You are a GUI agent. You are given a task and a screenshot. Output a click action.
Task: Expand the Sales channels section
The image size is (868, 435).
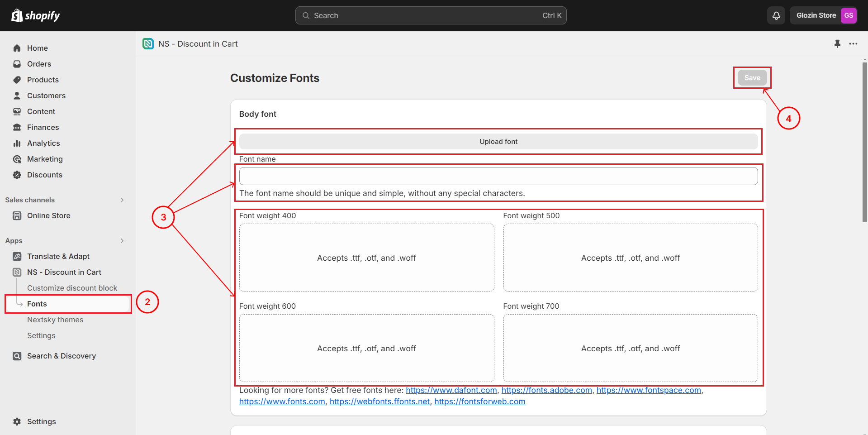tap(122, 200)
